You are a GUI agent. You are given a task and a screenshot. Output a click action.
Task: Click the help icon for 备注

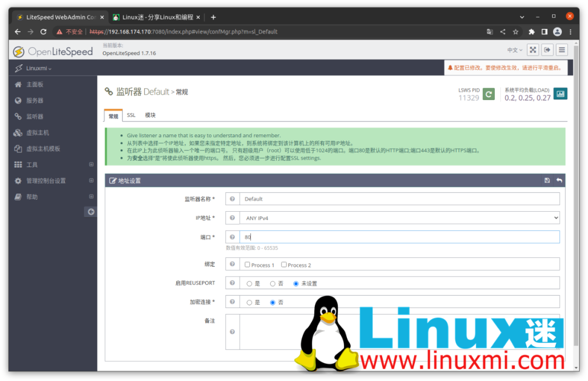(x=232, y=332)
